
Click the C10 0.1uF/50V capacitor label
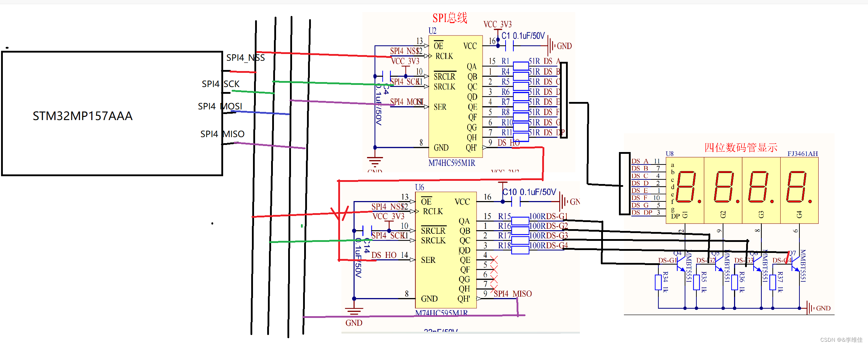(x=529, y=192)
